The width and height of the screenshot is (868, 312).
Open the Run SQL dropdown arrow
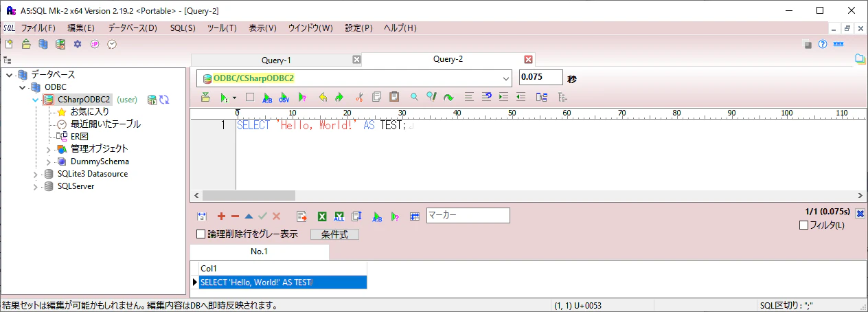[x=234, y=98]
